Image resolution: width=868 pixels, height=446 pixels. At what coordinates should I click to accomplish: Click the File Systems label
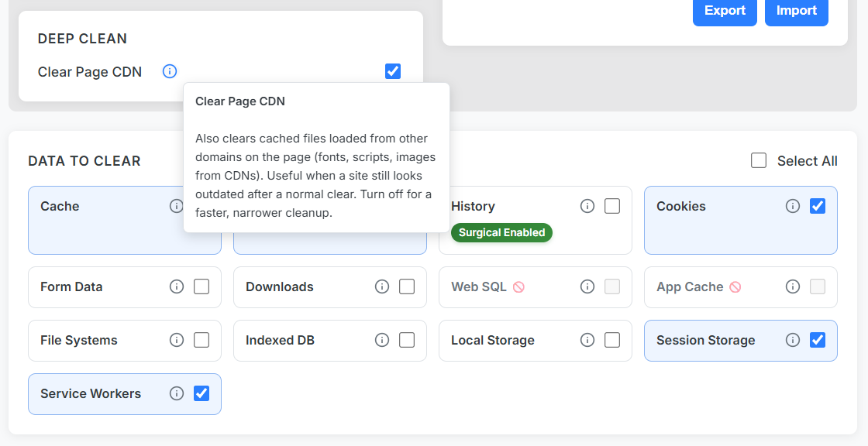click(78, 341)
